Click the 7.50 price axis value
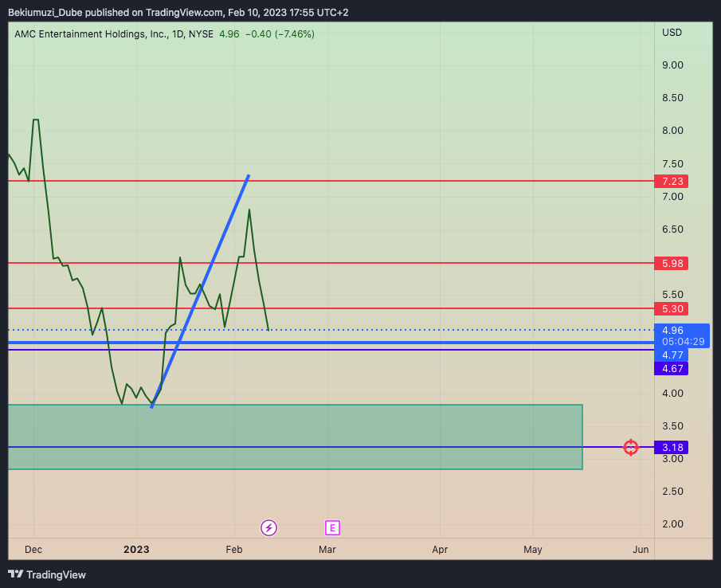 click(x=672, y=164)
